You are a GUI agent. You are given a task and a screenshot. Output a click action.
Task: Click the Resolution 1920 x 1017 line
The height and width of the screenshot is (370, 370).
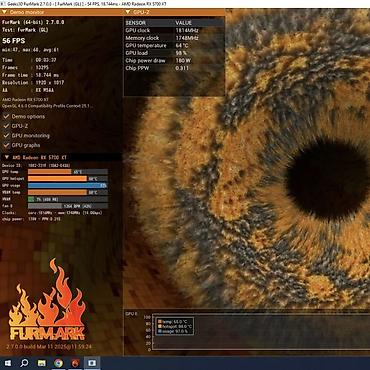pos(33,82)
